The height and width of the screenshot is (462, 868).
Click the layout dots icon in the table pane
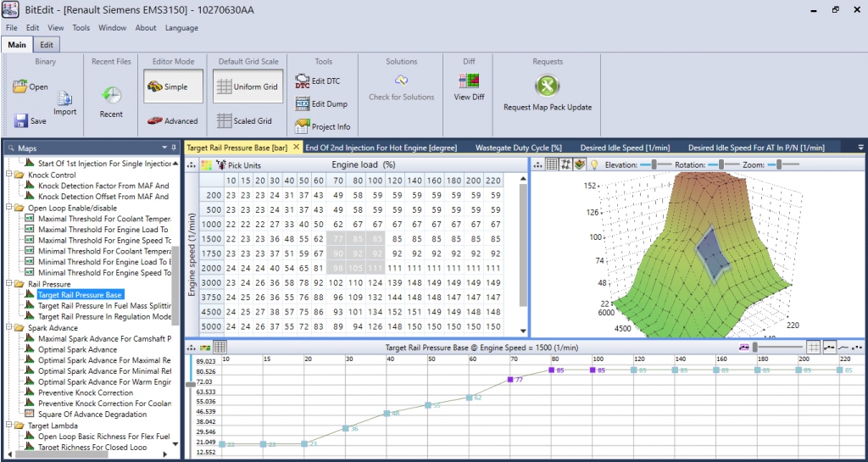192,165
